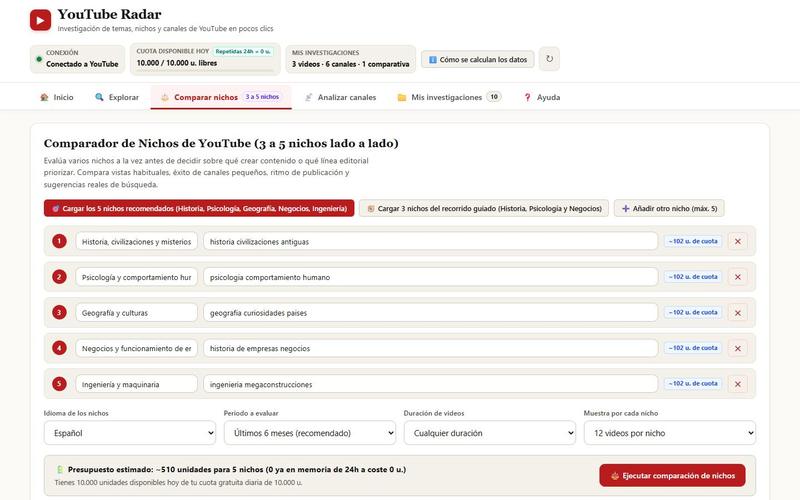Remove niche 3 Geografía with X
This screenshot has width=800, height=500.
738,313
